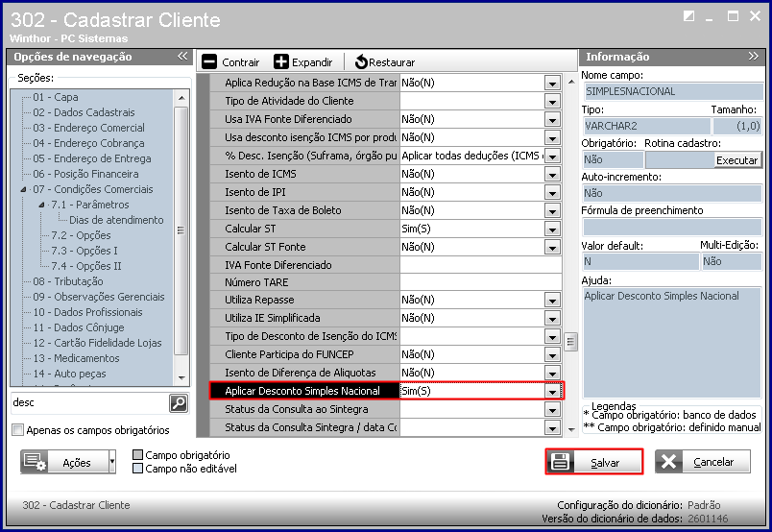Image resolution: width=772 pixels, height=532 pixels.
Task: Open section 7.2 - Opções
Action: click(x=82, y=235)
